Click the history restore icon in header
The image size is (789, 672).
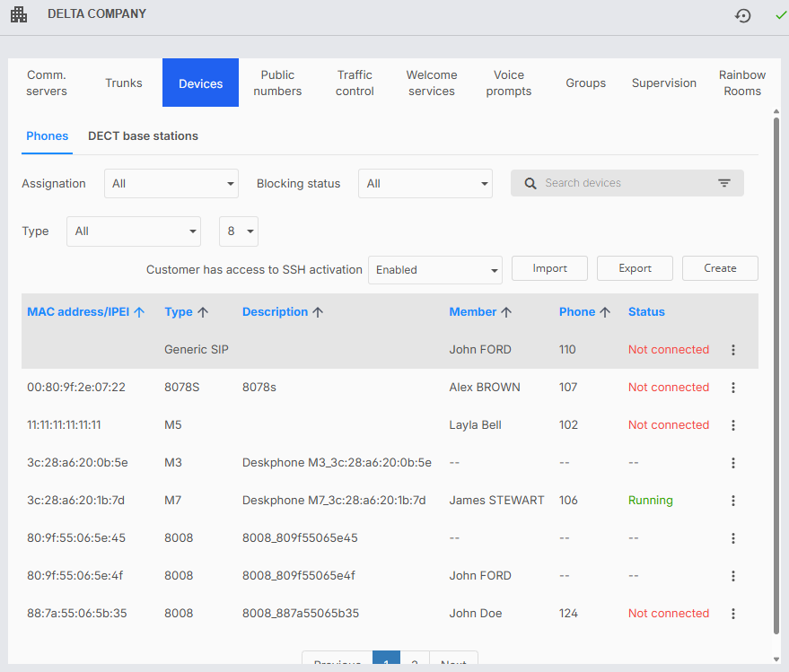coord(742,15)
